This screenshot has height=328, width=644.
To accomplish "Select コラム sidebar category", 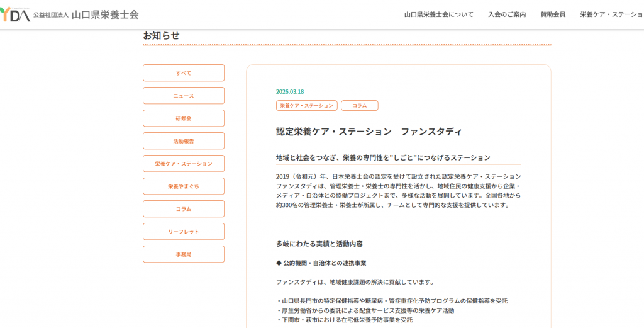I will point(184,208).
